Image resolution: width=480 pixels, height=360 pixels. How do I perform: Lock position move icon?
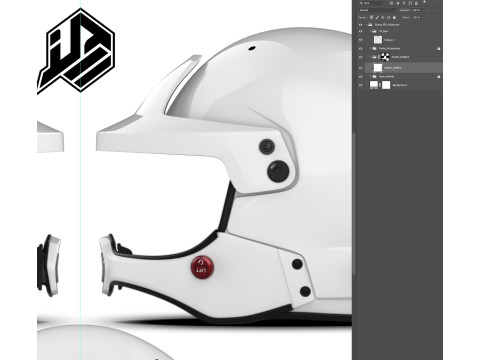pos(383,17)
